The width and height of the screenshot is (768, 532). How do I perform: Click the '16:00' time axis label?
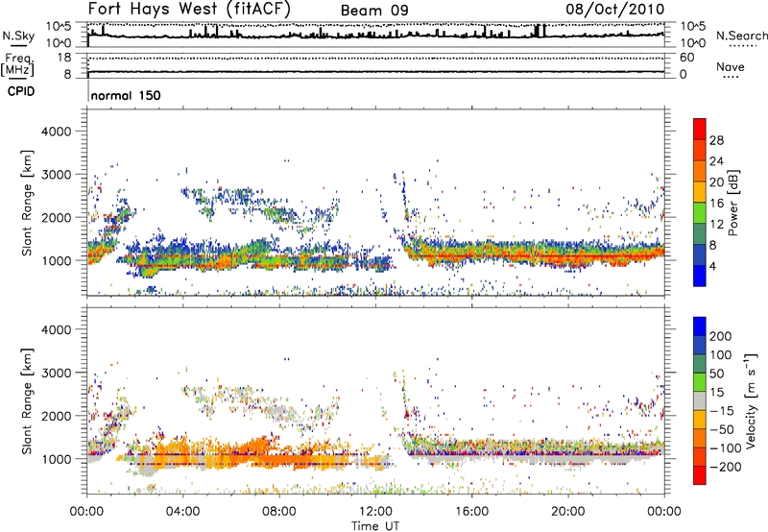click(x=471, y=512)
